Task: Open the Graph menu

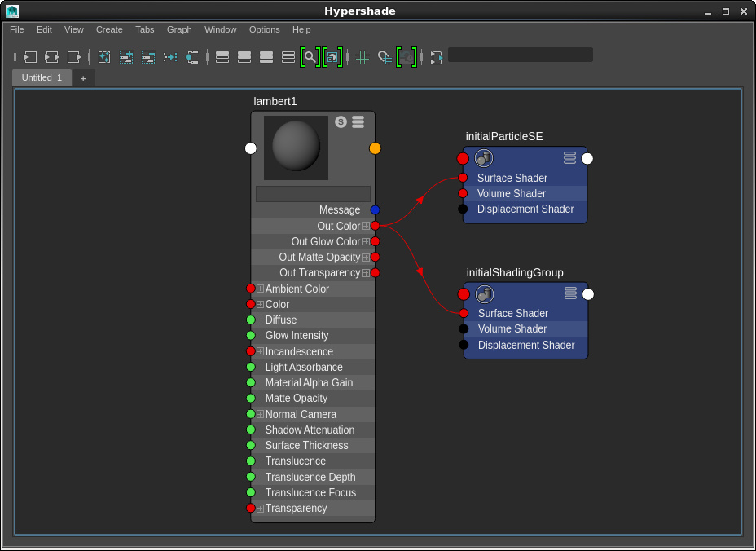Action: (x=179, y=29)
